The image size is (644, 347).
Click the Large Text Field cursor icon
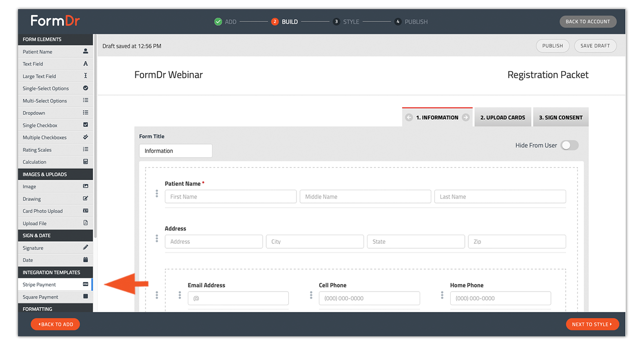86,76
